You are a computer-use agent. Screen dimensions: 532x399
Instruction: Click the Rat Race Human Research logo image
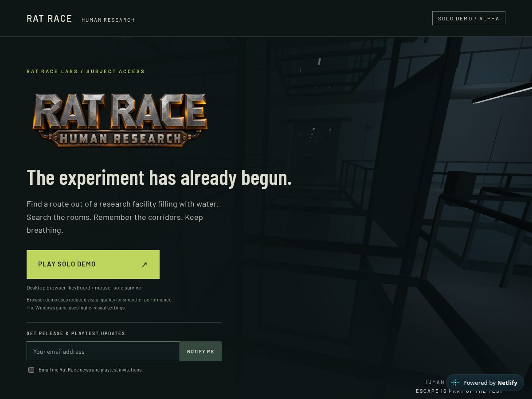(120, 120)
